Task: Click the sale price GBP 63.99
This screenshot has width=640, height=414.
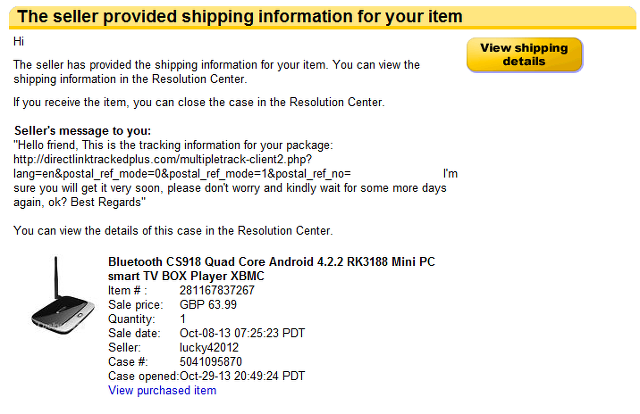Action: click(x=208, y=305)
